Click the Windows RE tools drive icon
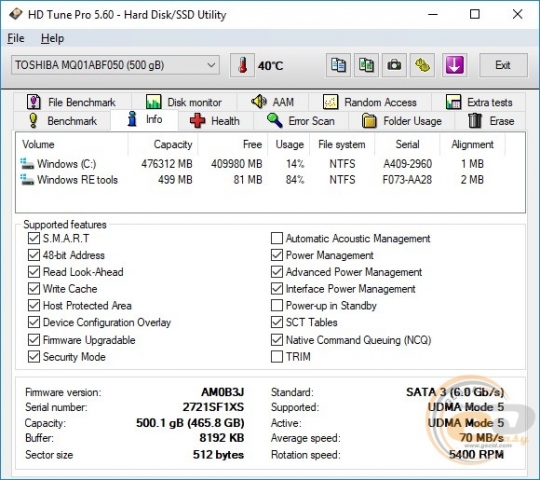 tap(27, 180)
